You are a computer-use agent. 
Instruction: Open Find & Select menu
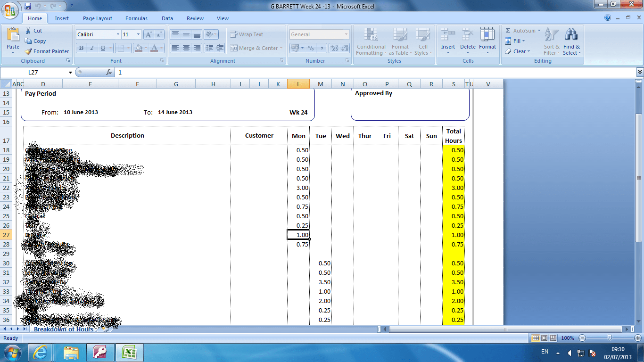tap(571, 41)
